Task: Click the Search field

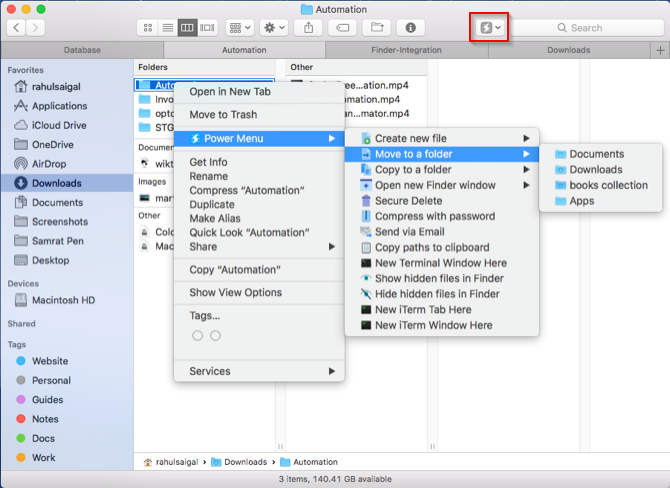Action: point(585,28)
